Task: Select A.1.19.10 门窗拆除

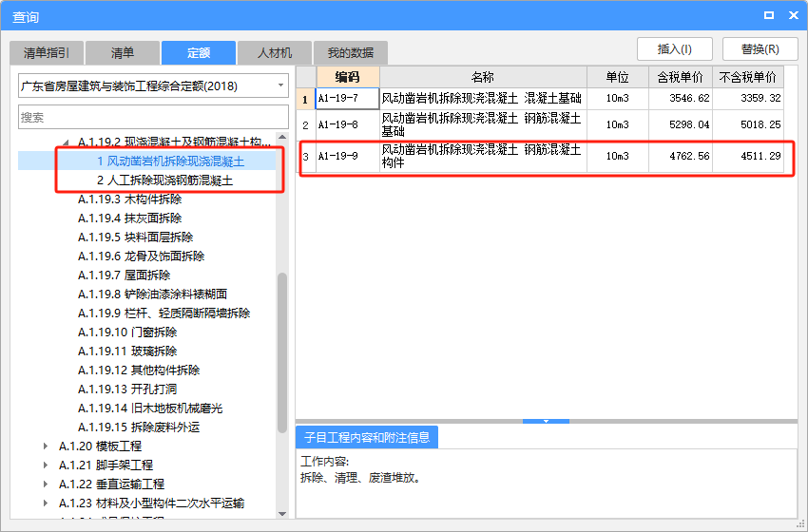Action: click(127, 332)
